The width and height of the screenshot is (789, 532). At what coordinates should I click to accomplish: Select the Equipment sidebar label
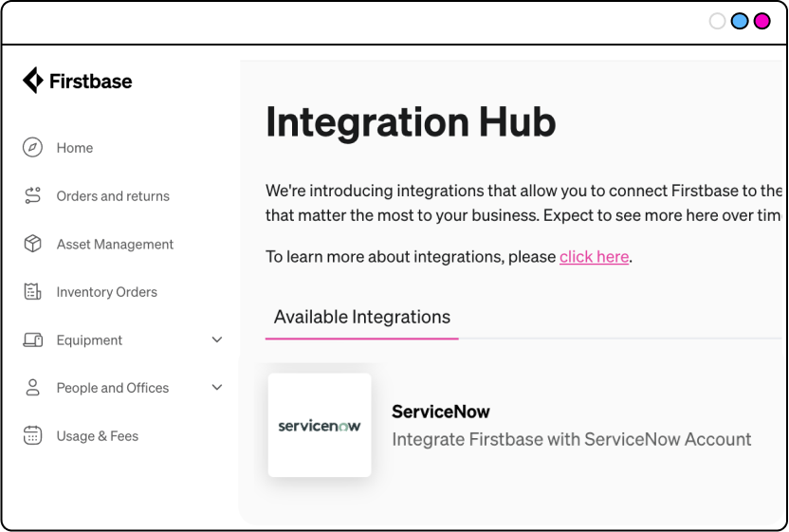pos(89,340)
